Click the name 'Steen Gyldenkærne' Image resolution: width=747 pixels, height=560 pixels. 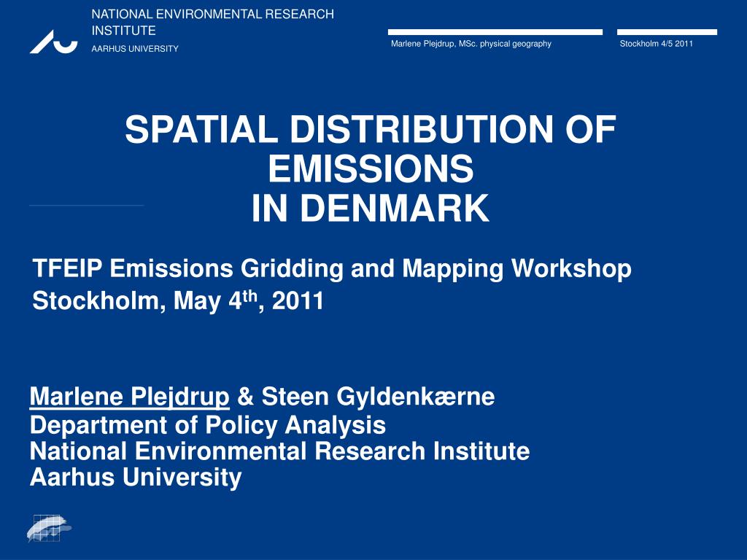(379, 397)
